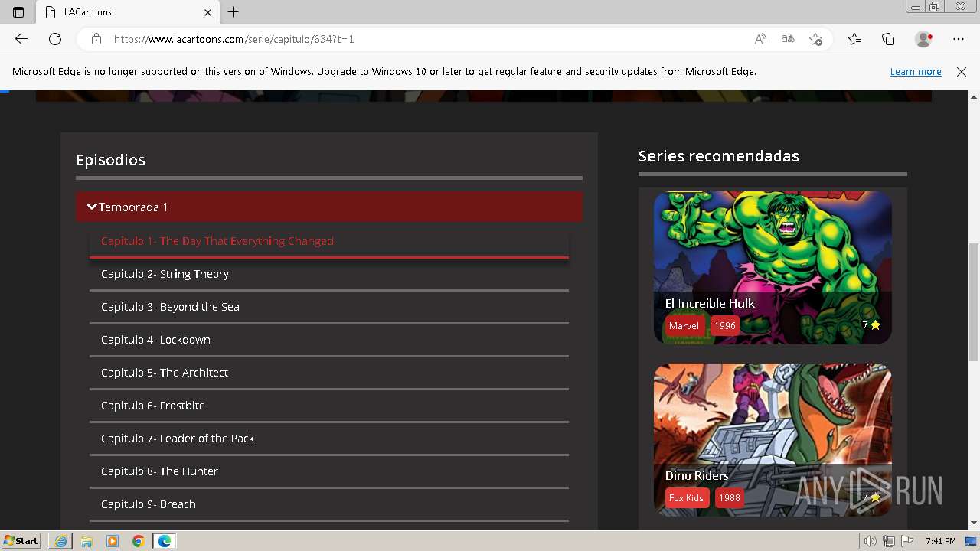Click the Episodios heading

point(110,160)
